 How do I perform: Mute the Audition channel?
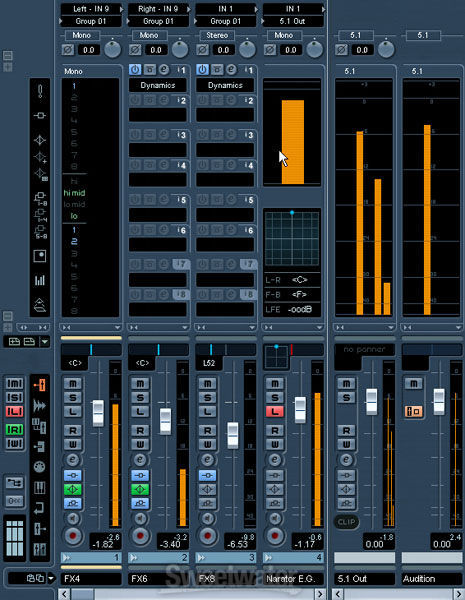point(413,383)
